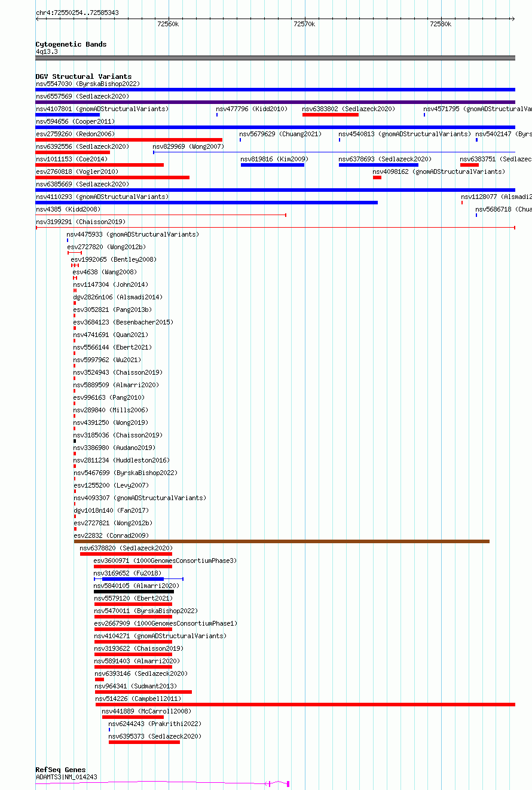Viewport: 532px width, 790px height.
Task: Click the nsv6378693 (Sedlazeck2020) label
Action: coord(385,160)
